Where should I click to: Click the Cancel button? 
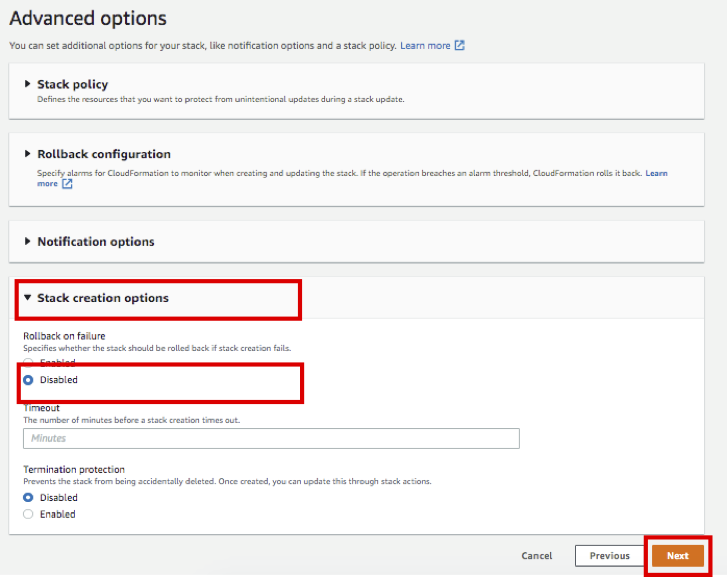click(x=537, y=556)
